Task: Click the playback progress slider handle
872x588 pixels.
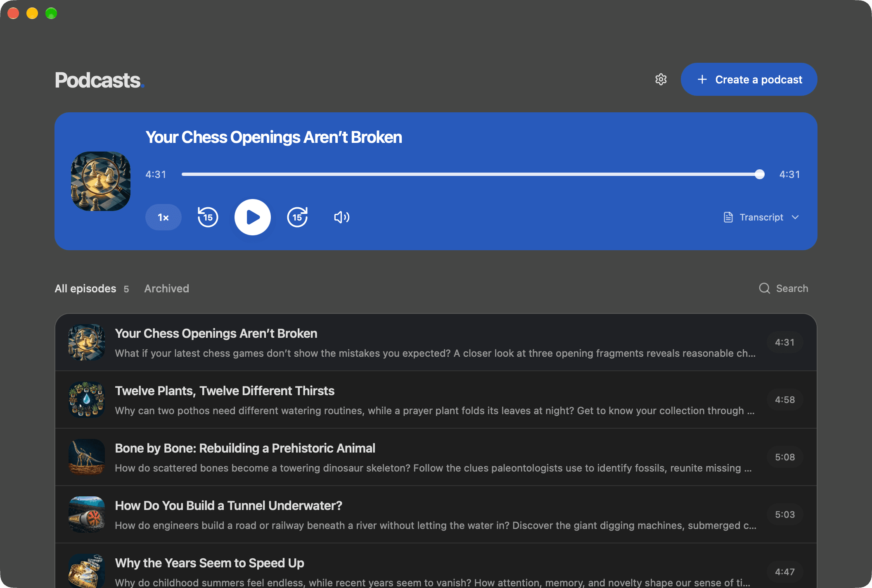Action: pos(759,174)
